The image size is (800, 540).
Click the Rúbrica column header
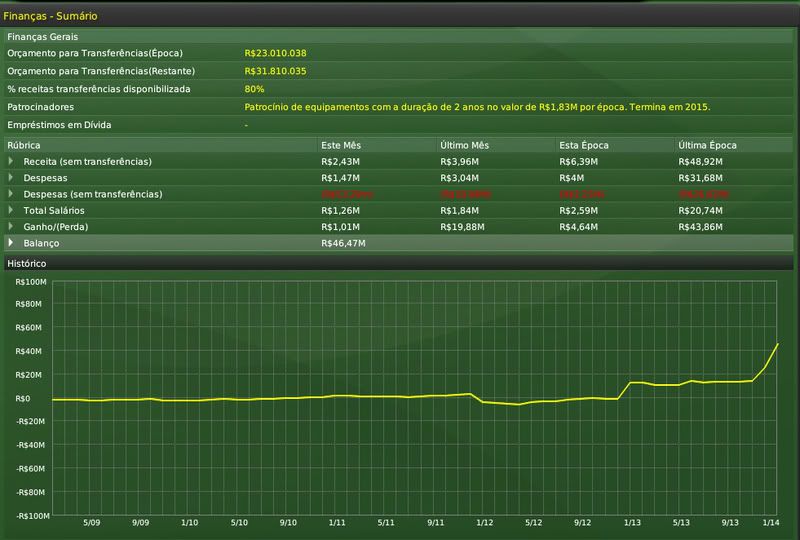tap(24, 145)
